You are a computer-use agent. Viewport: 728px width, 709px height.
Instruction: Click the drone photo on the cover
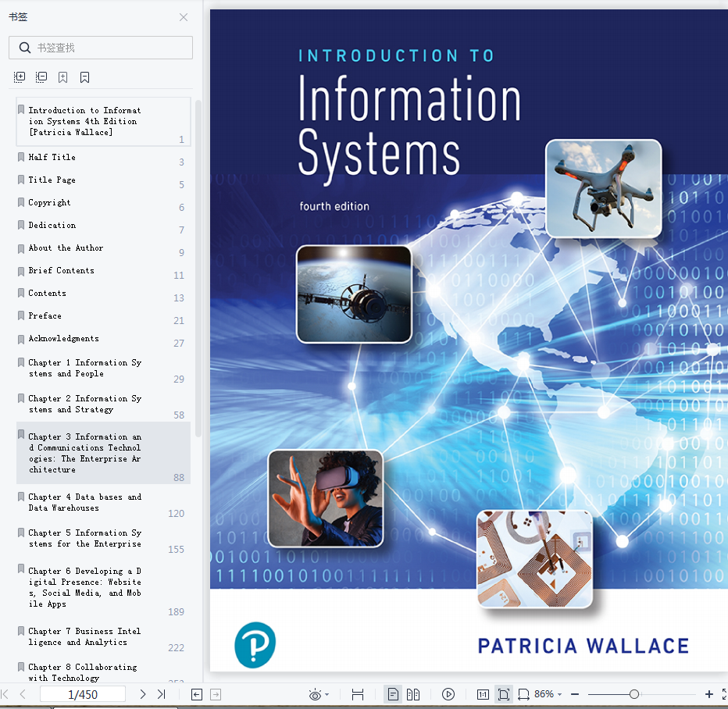coord(604,188)
